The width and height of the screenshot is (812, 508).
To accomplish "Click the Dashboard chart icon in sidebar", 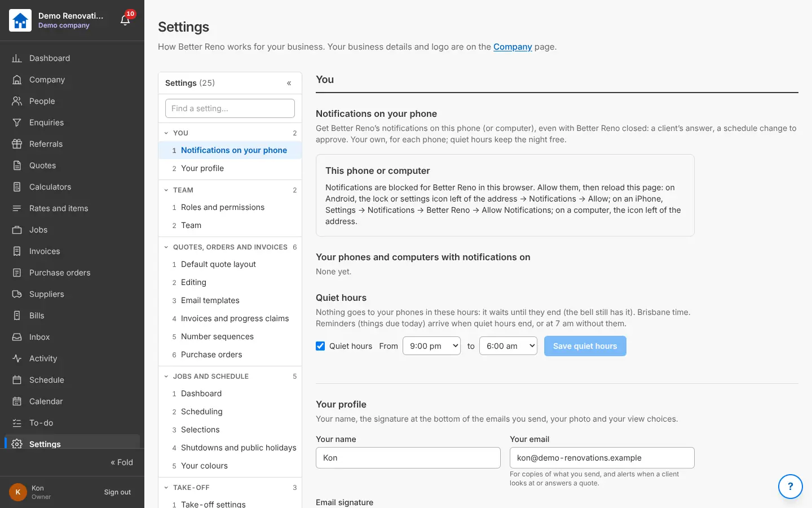I will (x=17, y=58).
